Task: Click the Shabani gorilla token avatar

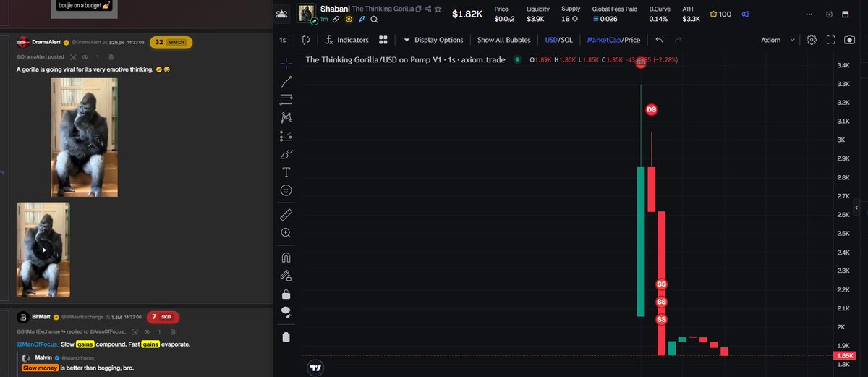Action: (x=306, y=13)
